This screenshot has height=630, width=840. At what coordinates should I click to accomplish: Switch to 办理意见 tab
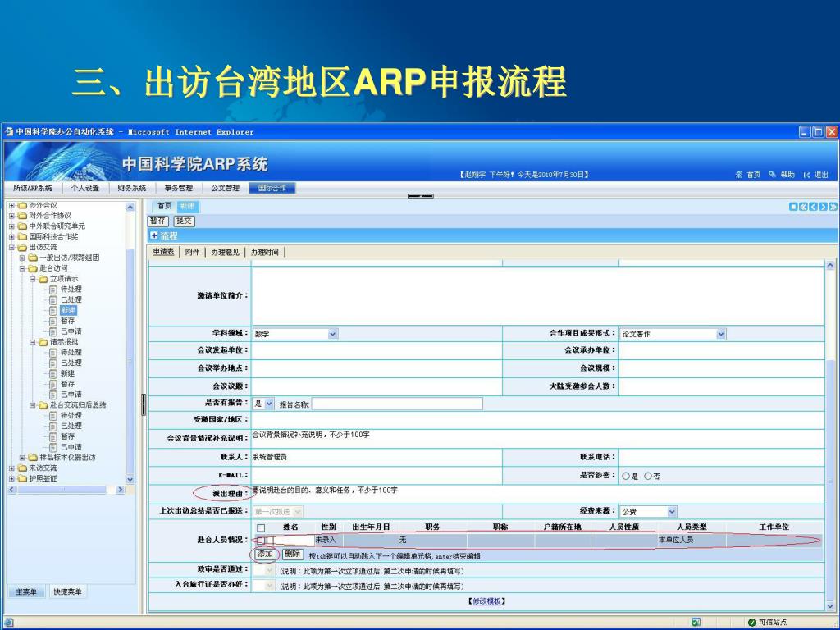point(225,253)
